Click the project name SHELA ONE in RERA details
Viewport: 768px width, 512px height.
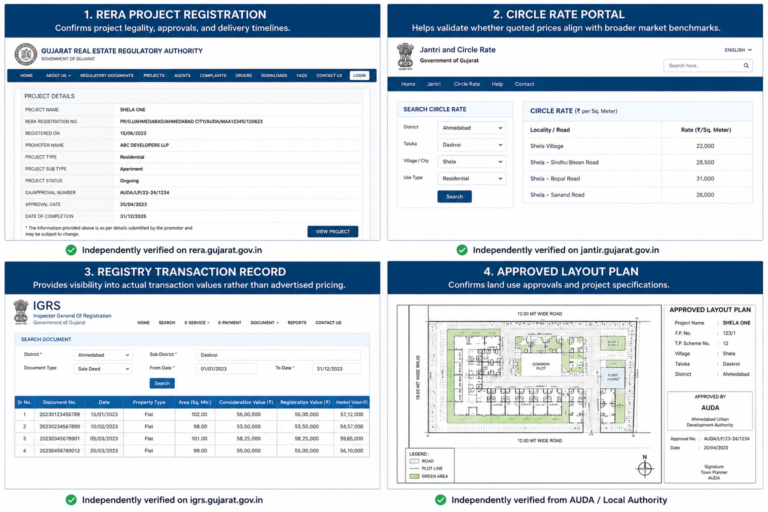pos(133,110)
